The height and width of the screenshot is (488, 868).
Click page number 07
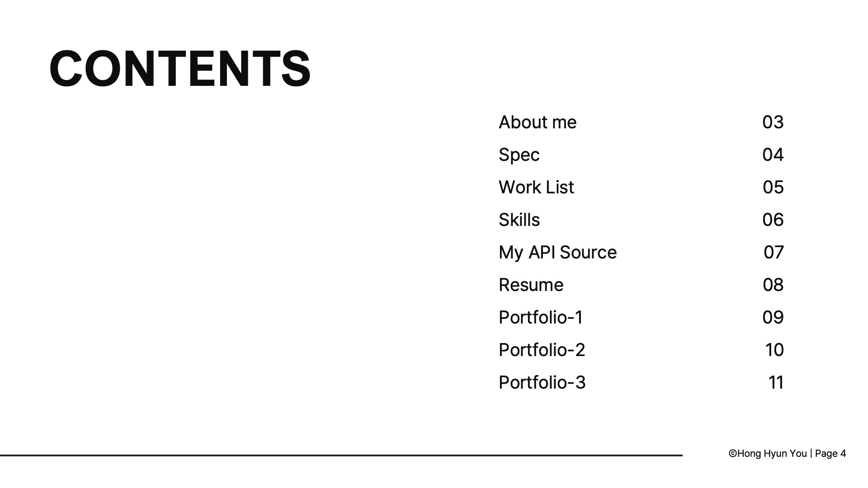tap(773, 252)
